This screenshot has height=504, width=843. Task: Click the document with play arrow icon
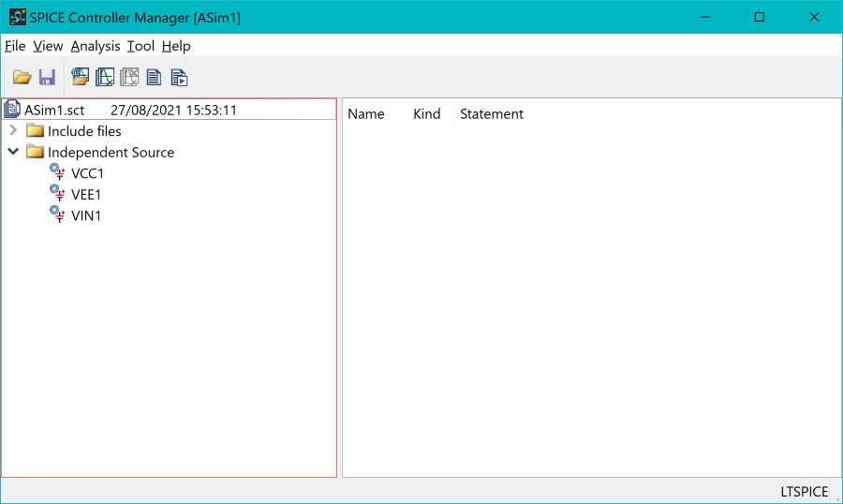(x=179, y=78)
